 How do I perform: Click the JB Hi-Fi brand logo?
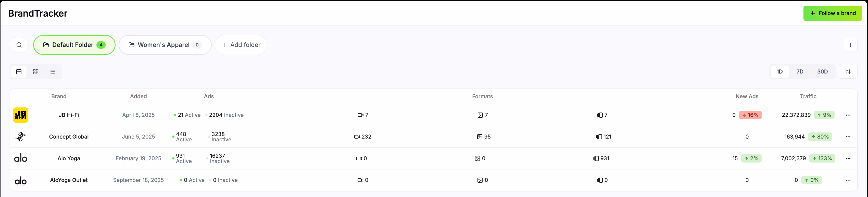21,115
